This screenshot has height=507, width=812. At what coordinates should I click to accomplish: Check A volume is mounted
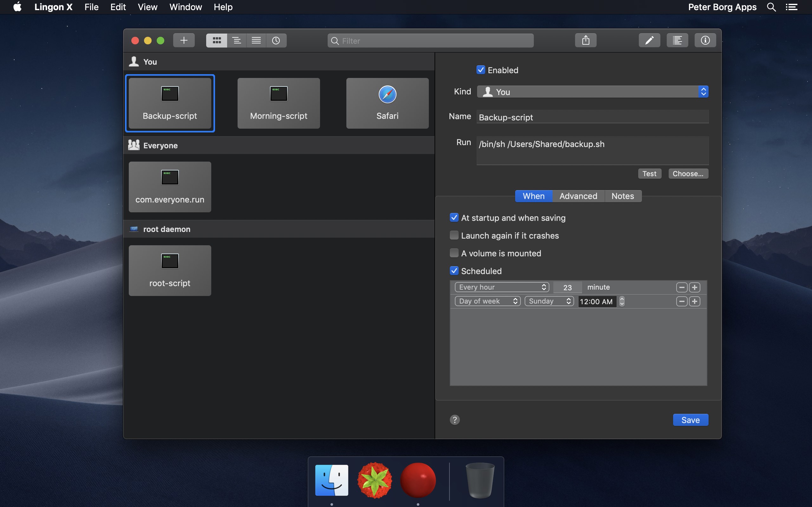point(454,253)
